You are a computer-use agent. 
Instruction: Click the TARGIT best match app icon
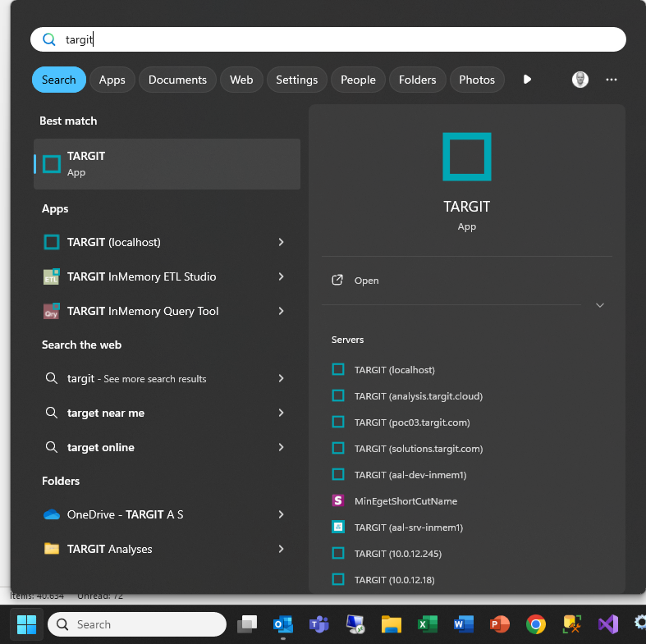click(52, 164)
